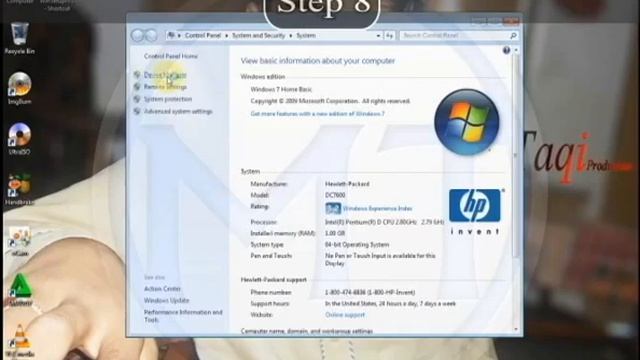The height and width of the screenshot is (360, 640).
Task: Click the vertical scrollbar thumb
Action: tap(516, 155)
